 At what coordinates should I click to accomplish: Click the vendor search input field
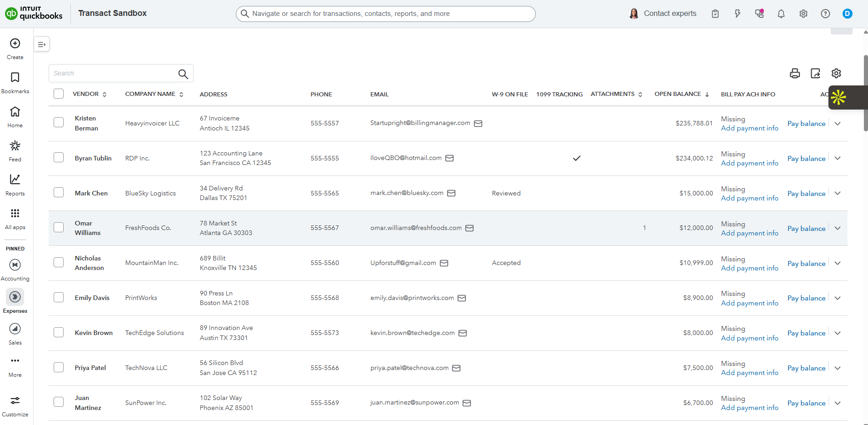(x=114, y=73)
